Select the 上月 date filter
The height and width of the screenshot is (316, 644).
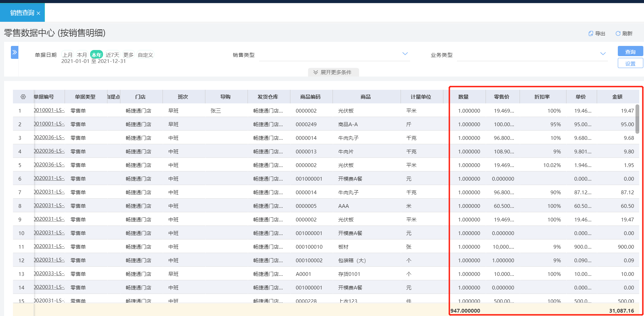point(68,55)
